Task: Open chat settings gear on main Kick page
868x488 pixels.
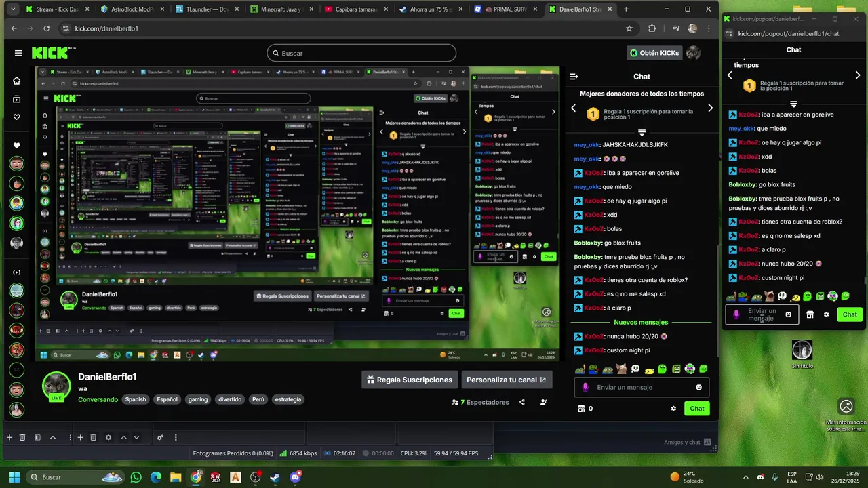Action: click(673, 409)
